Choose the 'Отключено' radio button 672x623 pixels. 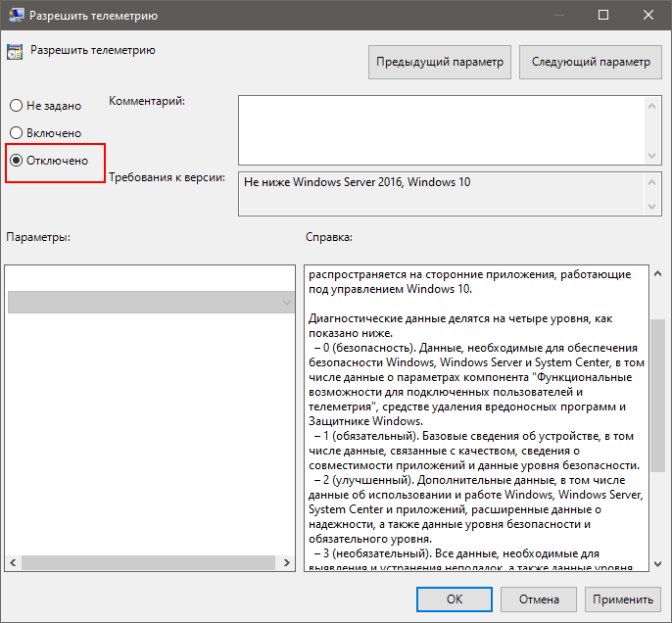tap(16, 160)
